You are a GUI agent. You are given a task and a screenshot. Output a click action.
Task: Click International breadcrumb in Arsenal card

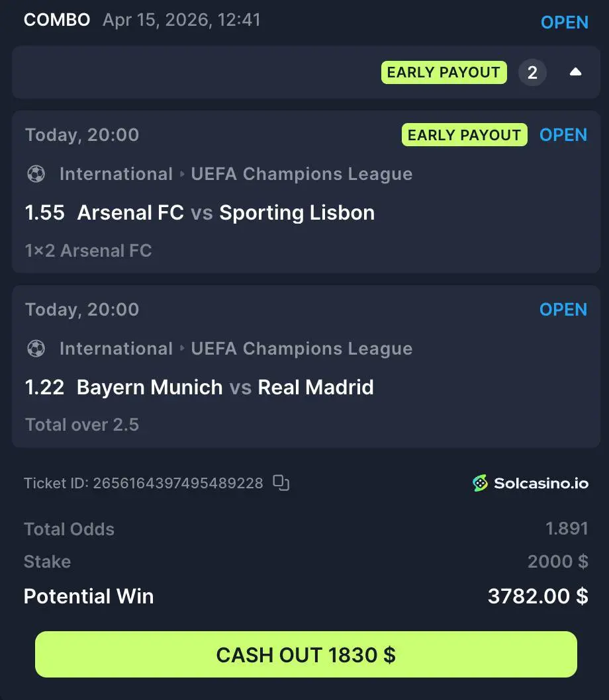coord(116,173)
